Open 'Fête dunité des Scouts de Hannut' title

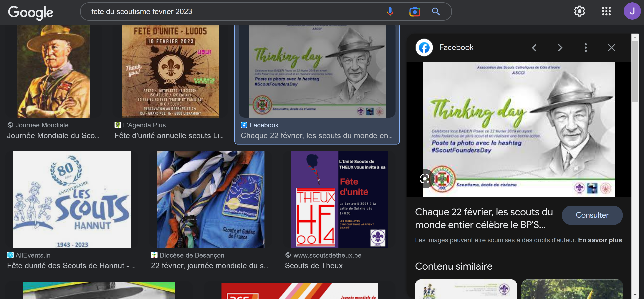tap(71, 265)
